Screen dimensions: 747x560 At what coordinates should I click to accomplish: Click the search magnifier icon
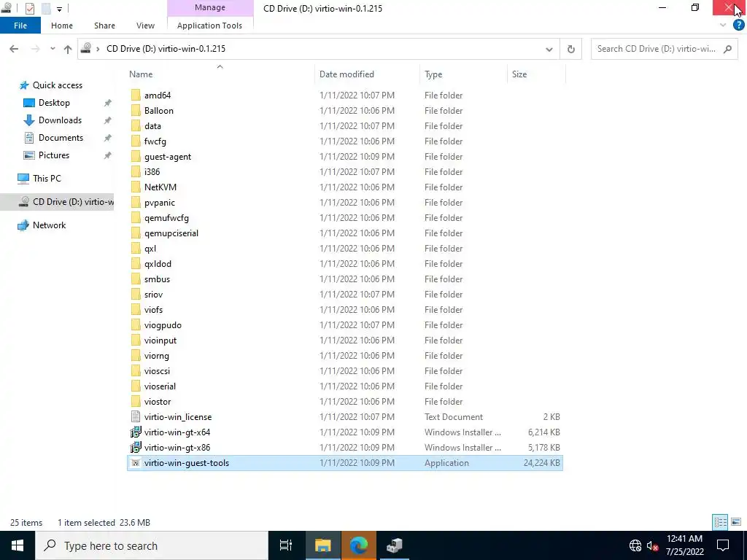point(727,49)
